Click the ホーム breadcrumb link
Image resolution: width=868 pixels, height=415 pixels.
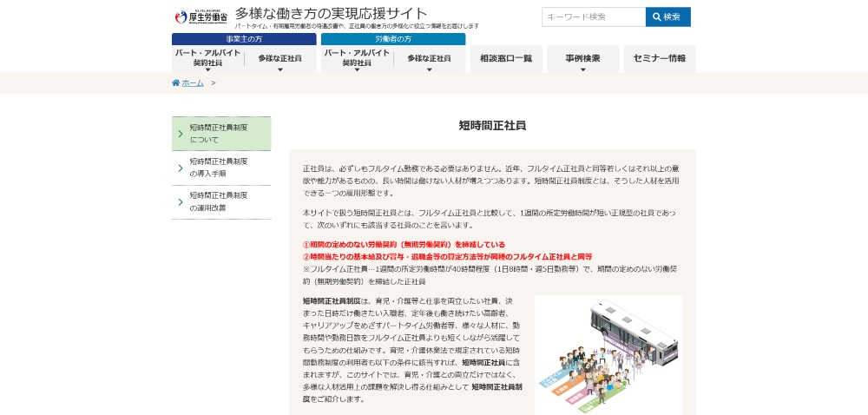point(193,83)
